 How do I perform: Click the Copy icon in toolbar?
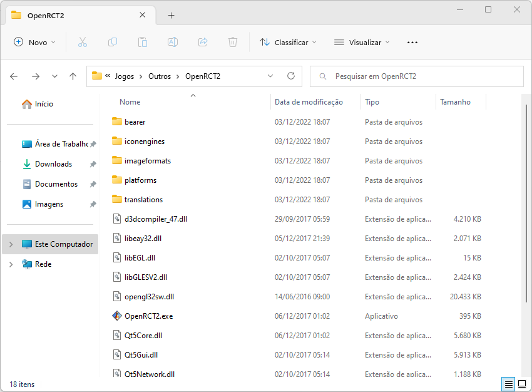coord(112,43)
